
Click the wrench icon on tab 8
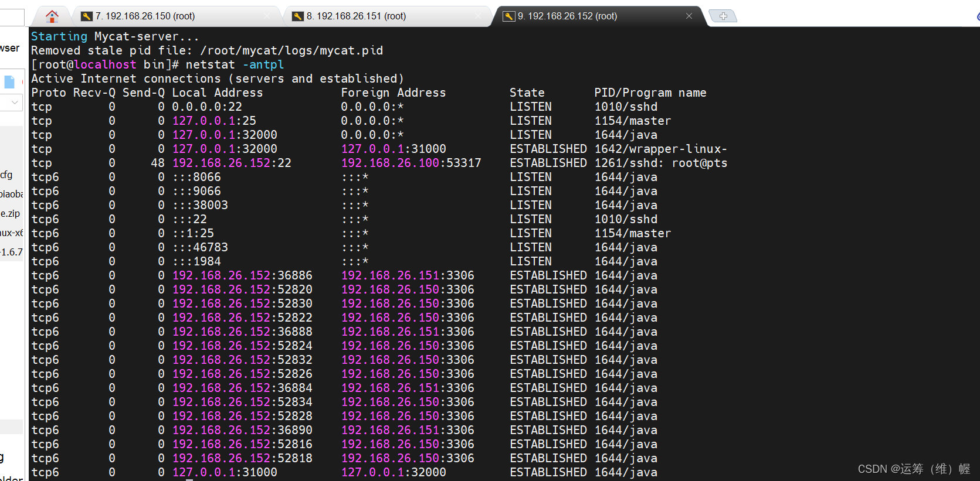298,16
